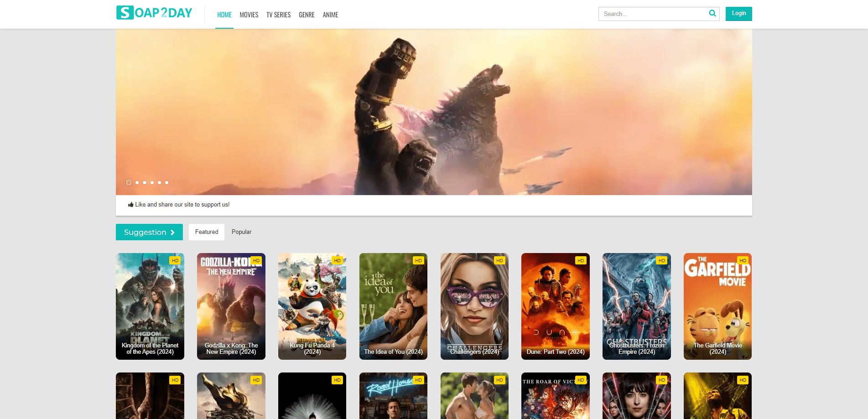Open the Home tab

coord(224,15)
